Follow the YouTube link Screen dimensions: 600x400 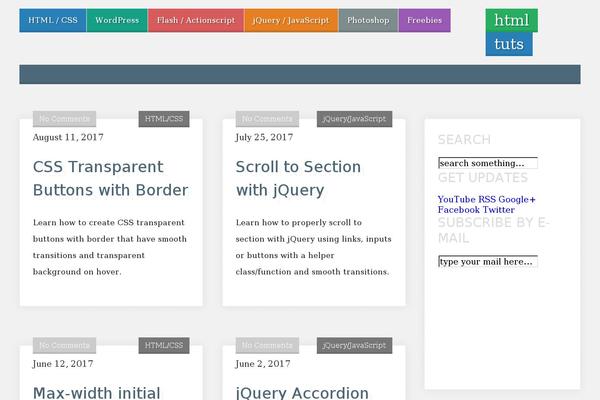click(x=457, y=199)
